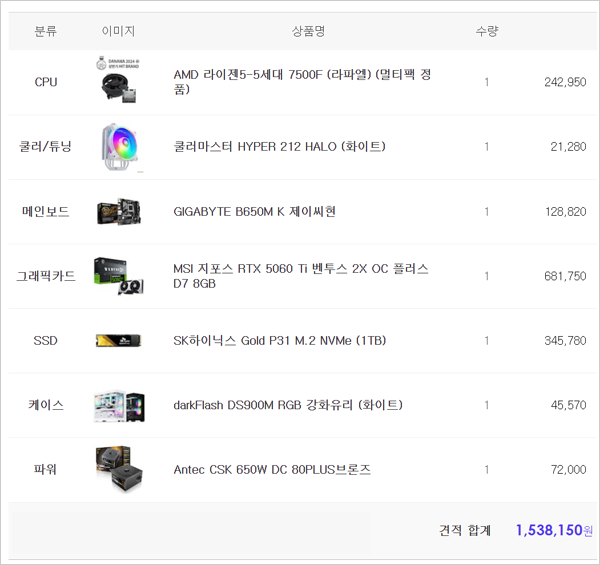600x565 pixels.
Task: Open the darkFlash DS900M RGB 강화유리 link
Action: tap(288, 405)
